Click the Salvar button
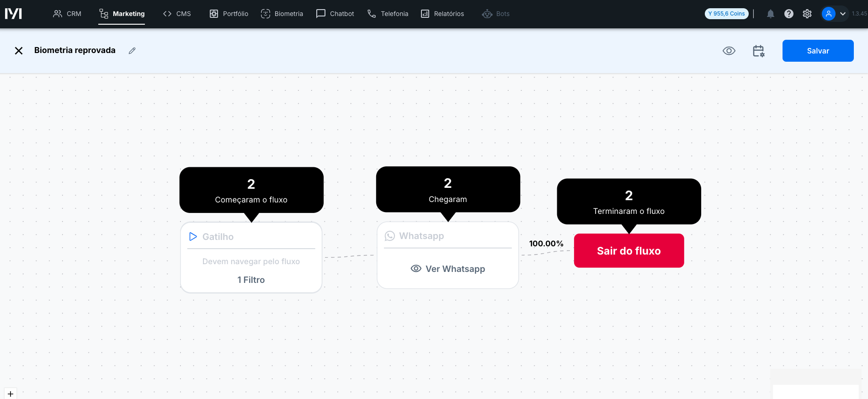The image size is (868, 399). pyautogui.click(x=818, y=51)
